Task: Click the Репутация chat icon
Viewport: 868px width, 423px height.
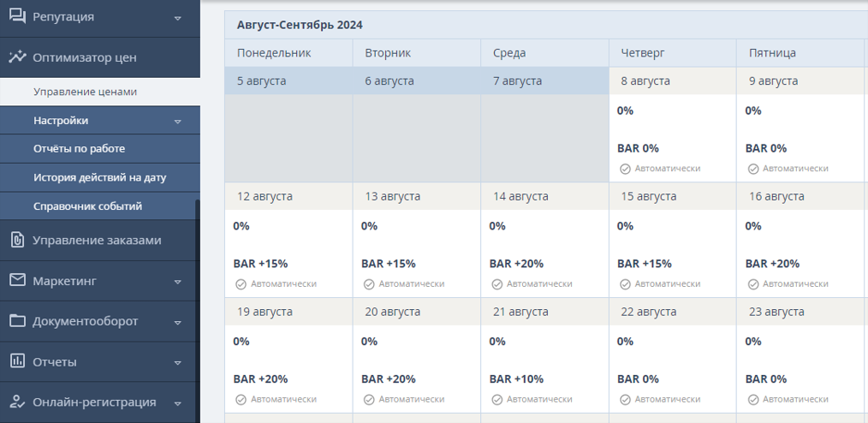Action: (18, 16)
